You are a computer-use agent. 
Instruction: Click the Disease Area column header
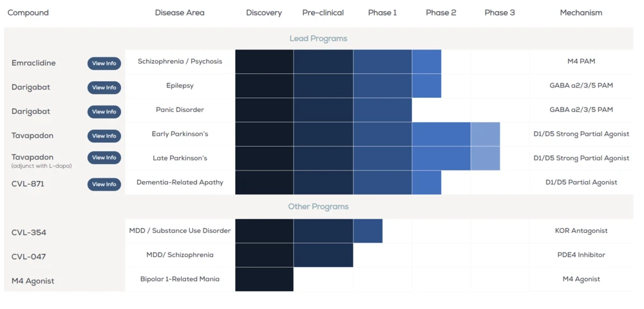pos(180,13)
